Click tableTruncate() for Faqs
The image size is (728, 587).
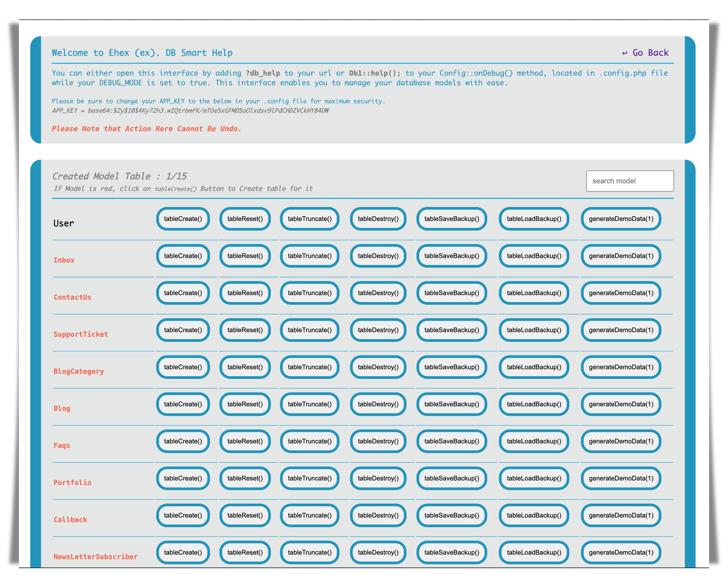pyautogui.click(x=310, y=442)
